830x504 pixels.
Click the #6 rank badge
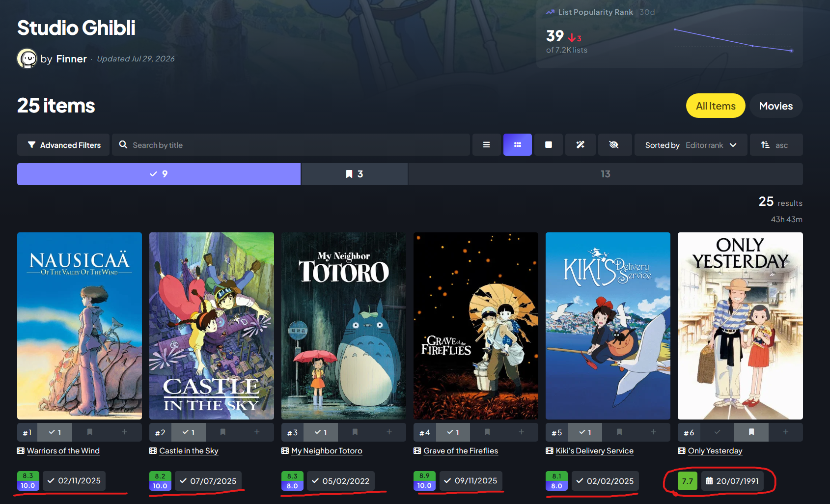coord(689,432)
